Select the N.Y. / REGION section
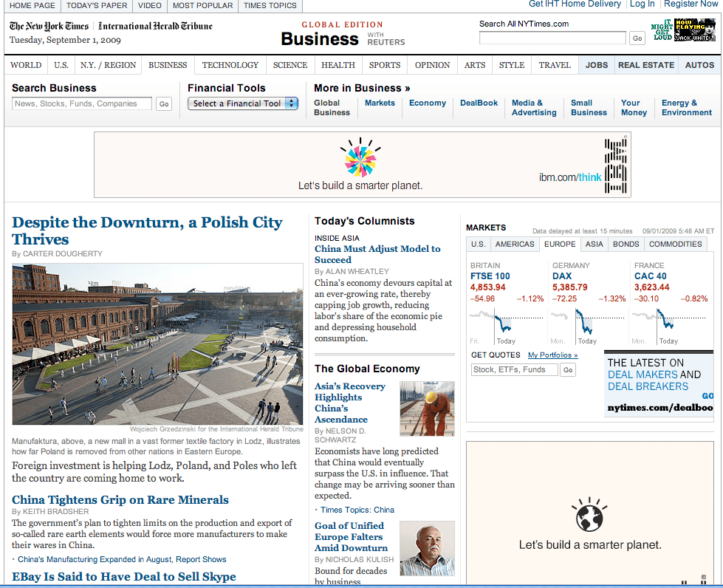723x588 pixels. click(x=109, y=65)
